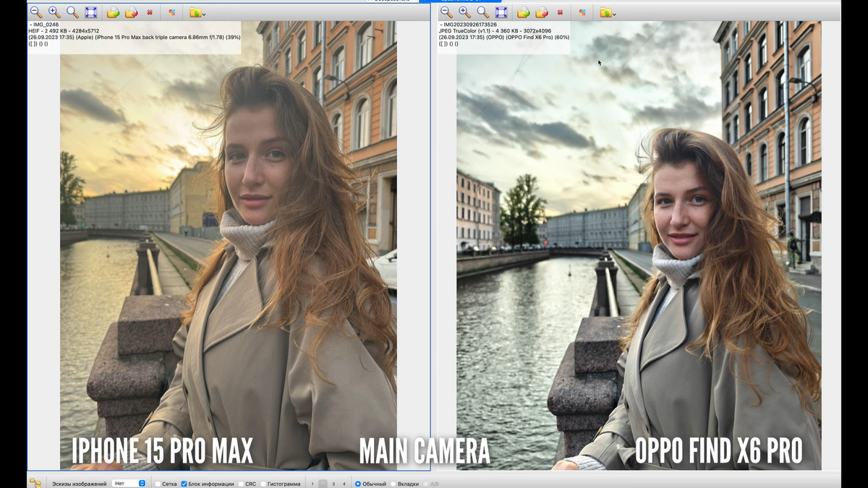Delete the right pane image with red X
This screenshot has width=868, height=488.
coord(561,12)
